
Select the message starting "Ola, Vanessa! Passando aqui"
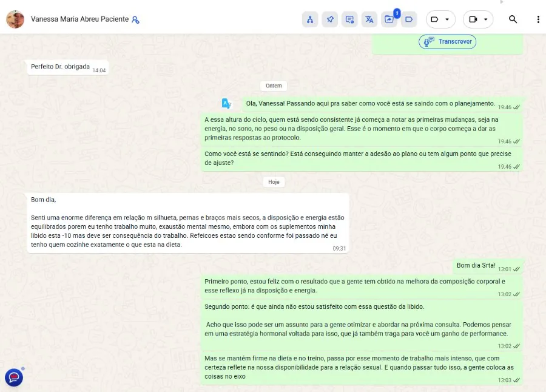pyautogui.click(x=383, y=104)
